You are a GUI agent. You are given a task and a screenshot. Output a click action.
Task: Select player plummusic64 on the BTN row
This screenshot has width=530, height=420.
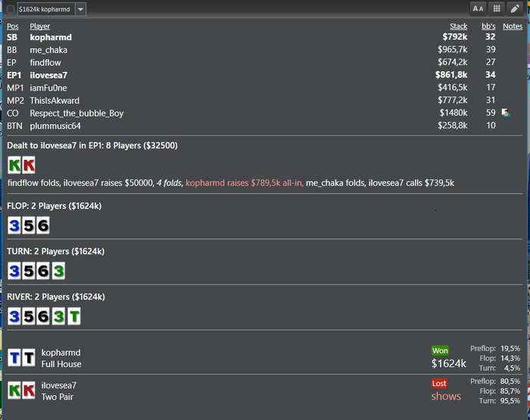click(55, 126)
